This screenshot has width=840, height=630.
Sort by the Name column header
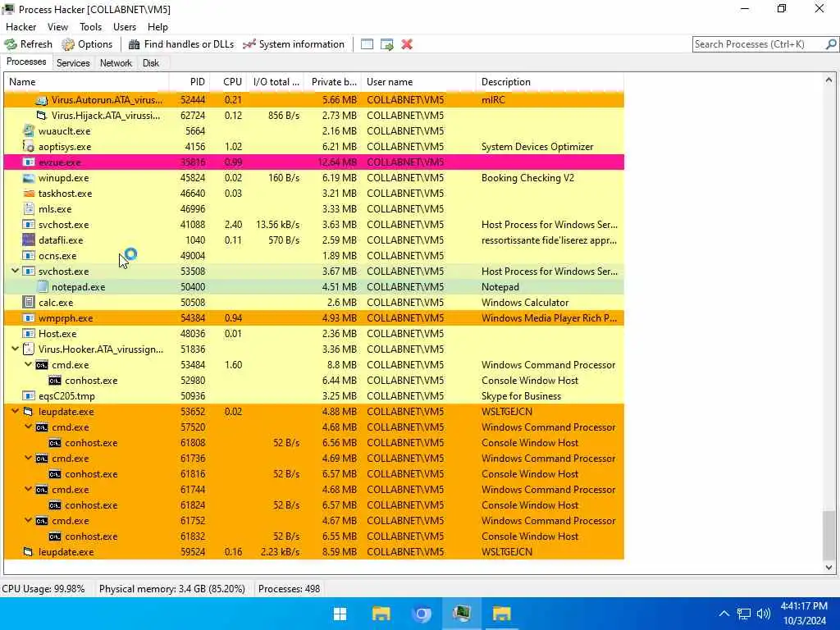pyautogui.click(x=87, y=82)
